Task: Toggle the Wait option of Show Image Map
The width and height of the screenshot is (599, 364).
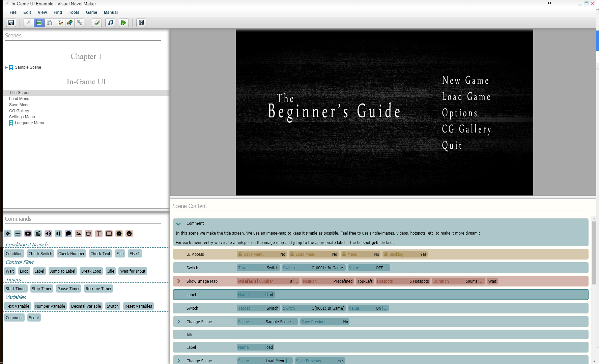Action: (492, 281)
